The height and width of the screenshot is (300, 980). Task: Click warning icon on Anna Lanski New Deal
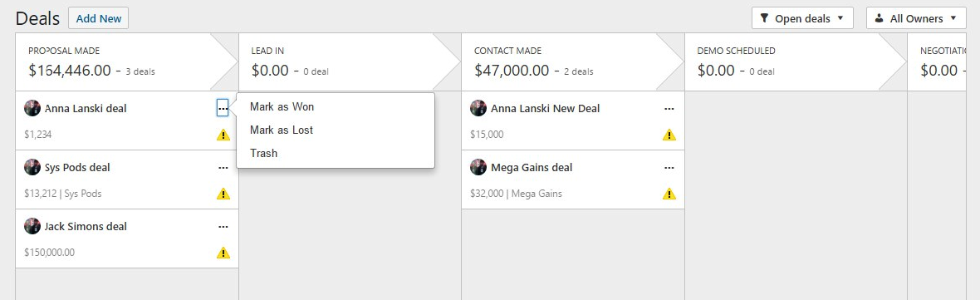tap(669, 135)
